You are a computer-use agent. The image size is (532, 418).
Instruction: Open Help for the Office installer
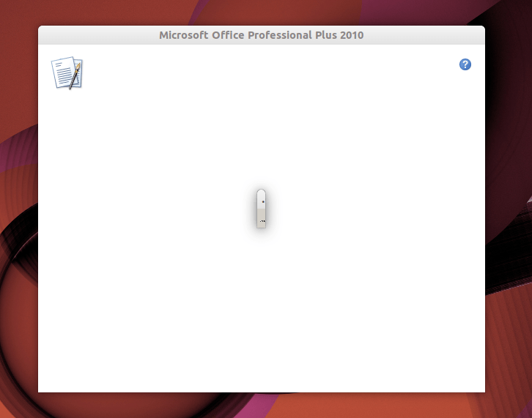click(465, 64)
